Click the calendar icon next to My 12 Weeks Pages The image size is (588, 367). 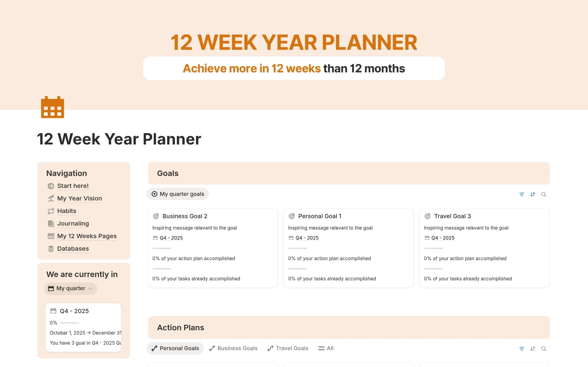click(51, 236)
